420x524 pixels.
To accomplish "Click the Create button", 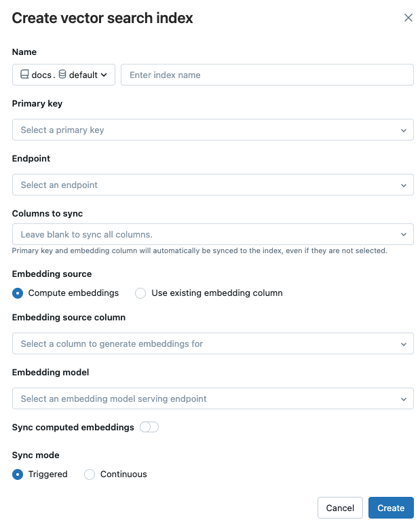I will [391, 508].
